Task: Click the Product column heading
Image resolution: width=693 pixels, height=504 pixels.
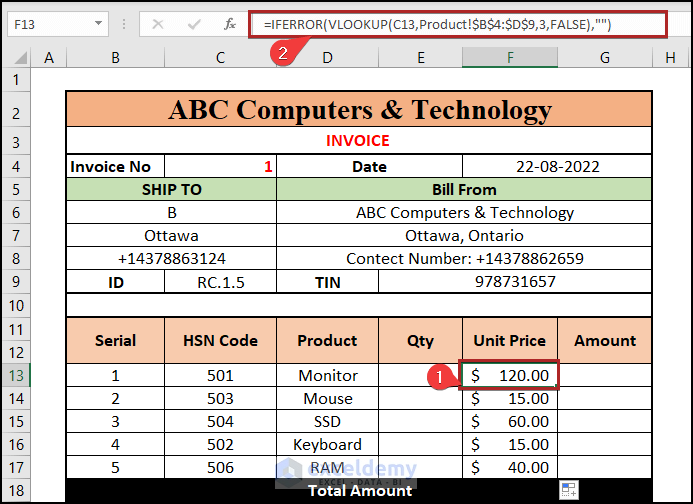Action: (327, 340)
